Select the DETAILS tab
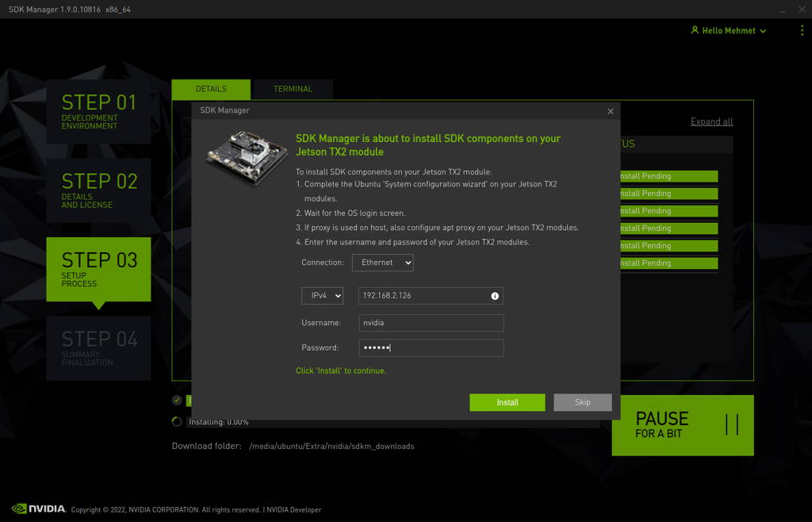 tap(211, 89)
